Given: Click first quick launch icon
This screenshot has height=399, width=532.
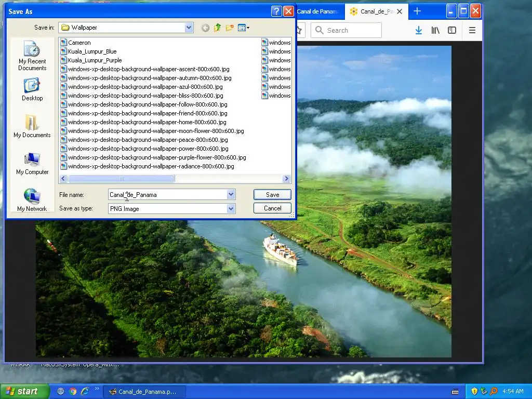Looking at the screenshot, I should coord(61,391).
